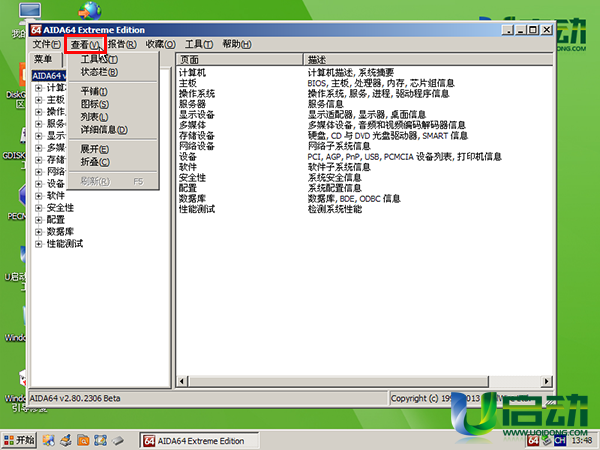Sort by the 页面 column header

pyautogui.click(x=240, y=60)
